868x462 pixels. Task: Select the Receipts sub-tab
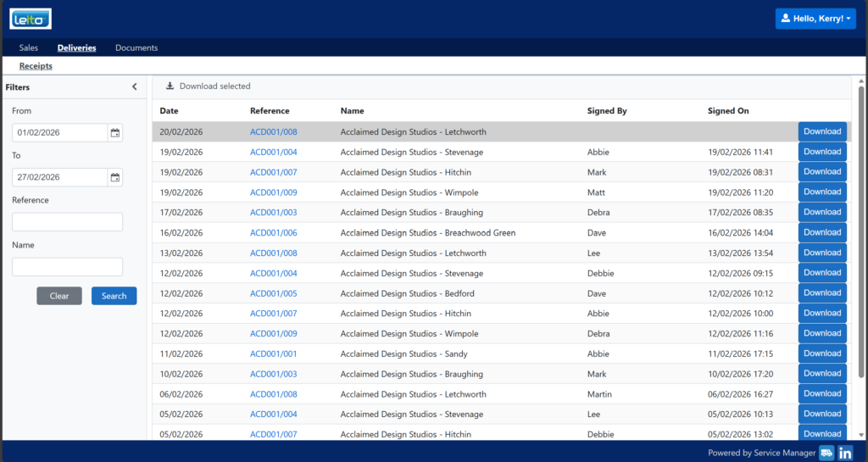36,66
